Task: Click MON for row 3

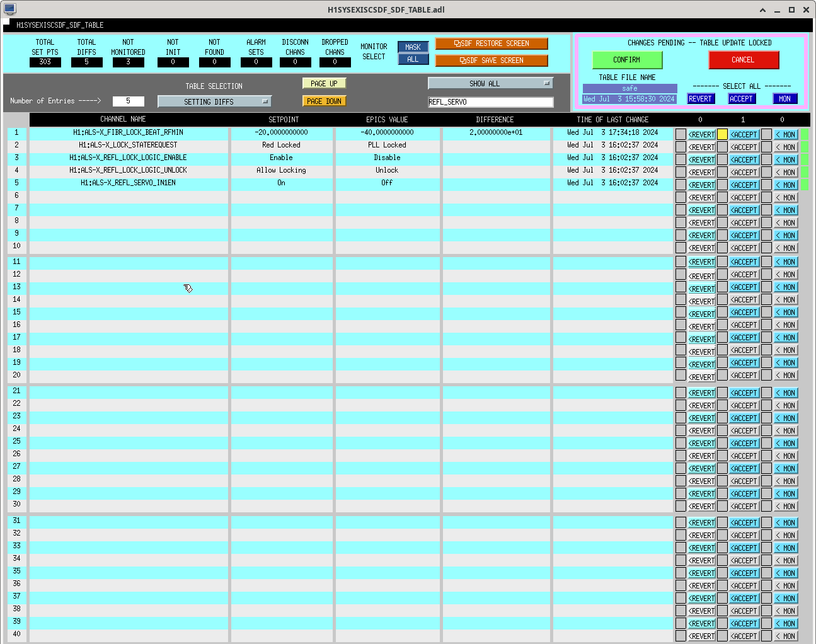Action: pyautogui.click(x=786, y=160)
